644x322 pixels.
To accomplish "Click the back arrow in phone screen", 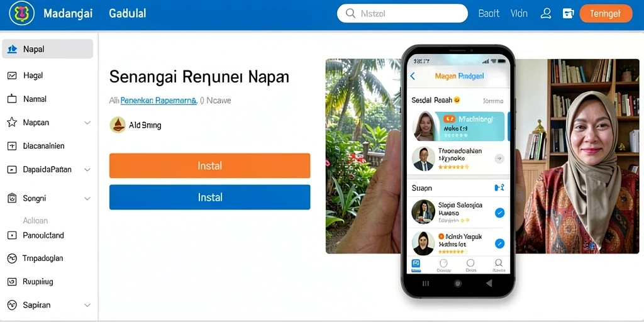I will (413, 76).
